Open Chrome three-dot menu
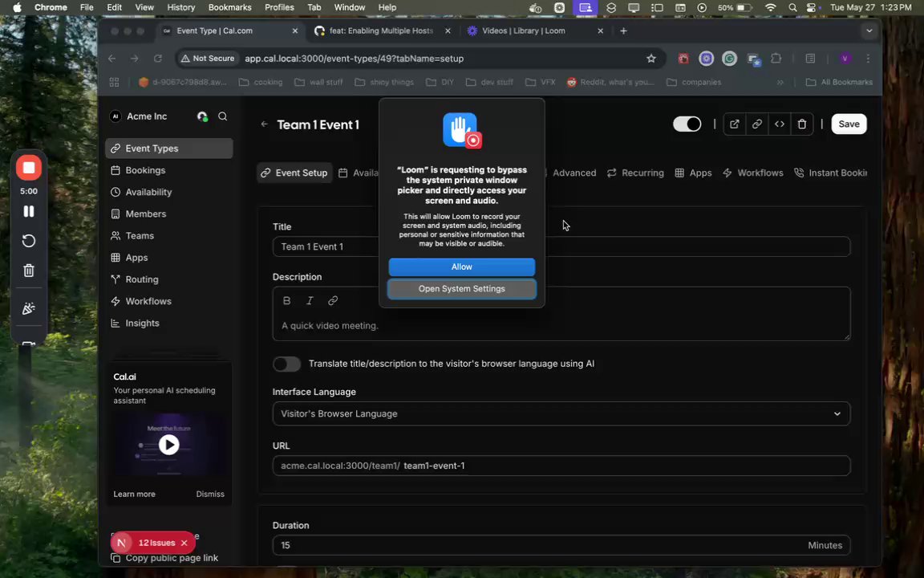 (x=868, y=59)
